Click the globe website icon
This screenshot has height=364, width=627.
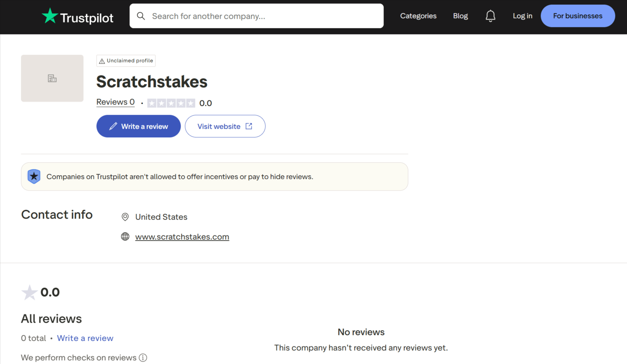tap(125, 237)
